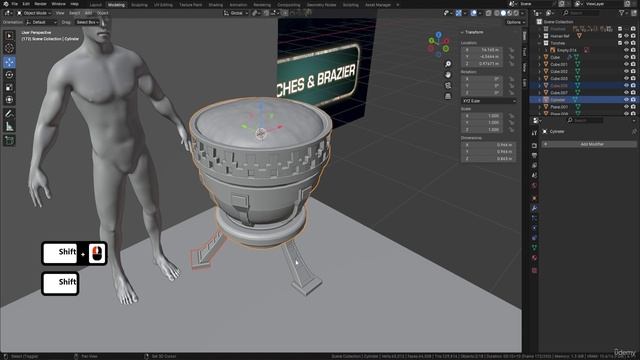This screenshot has height=360, width=640.
Task: Click the add workspace plus button
Action: (398, 5)
